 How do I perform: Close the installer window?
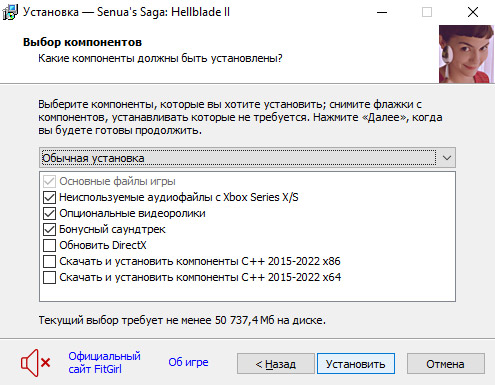click(x=473, y=12)
